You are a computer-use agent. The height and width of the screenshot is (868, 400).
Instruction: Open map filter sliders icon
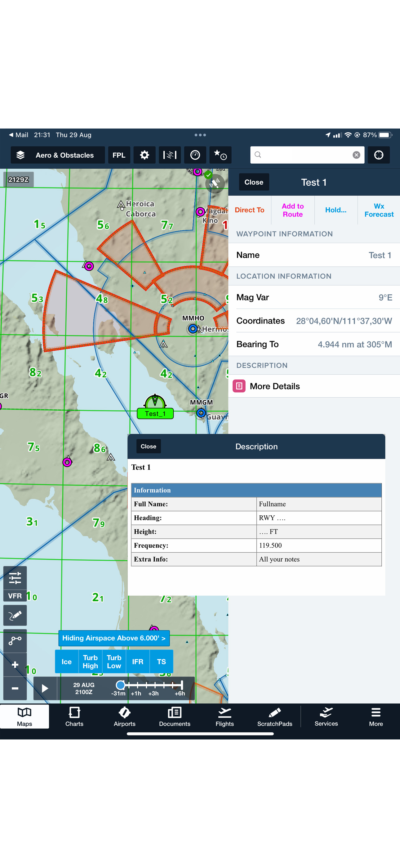(15, 578)
